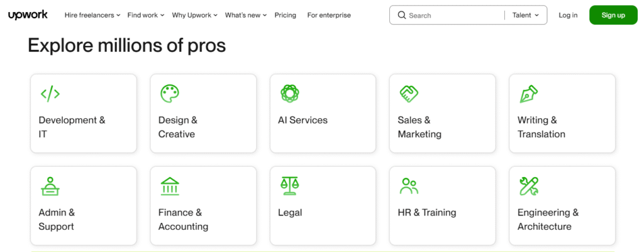Click the Writing & Translation pen nib icon
Image resolution: width=644 pixels, height=252 pixels.
[x=528, y=94]
